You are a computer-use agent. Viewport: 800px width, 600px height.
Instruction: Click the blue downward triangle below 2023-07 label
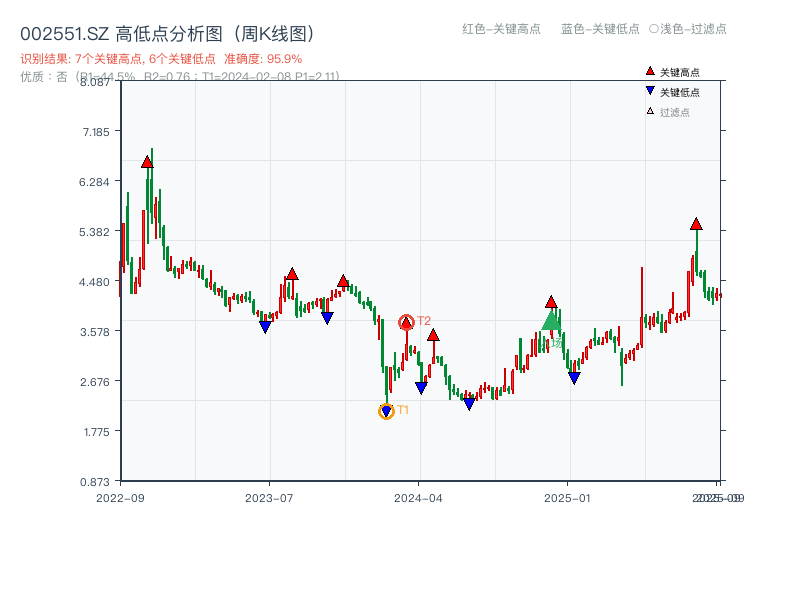pyautogui.click(x=265, y=327)
